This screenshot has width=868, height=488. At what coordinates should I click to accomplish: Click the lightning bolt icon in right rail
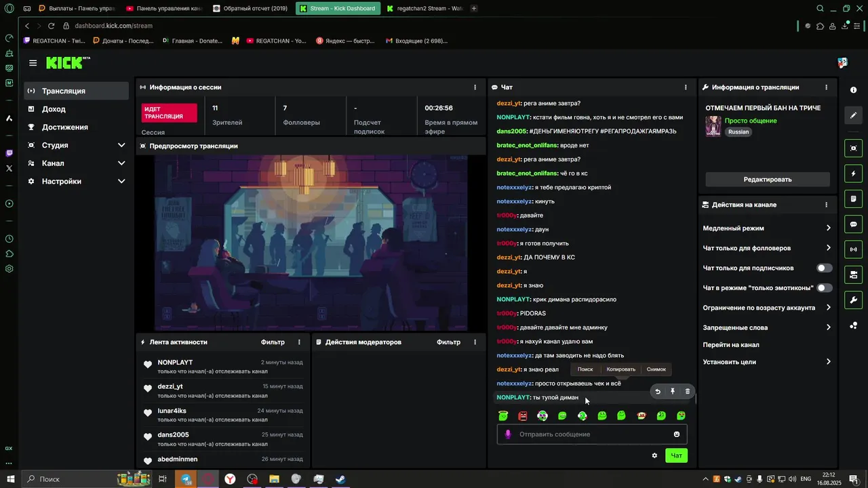pyautogui.click(x=853, y=174)
